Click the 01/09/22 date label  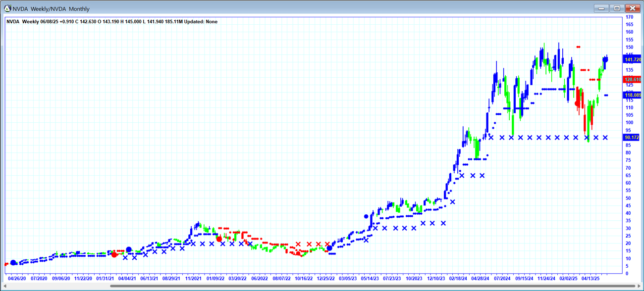tap(215, 279)
